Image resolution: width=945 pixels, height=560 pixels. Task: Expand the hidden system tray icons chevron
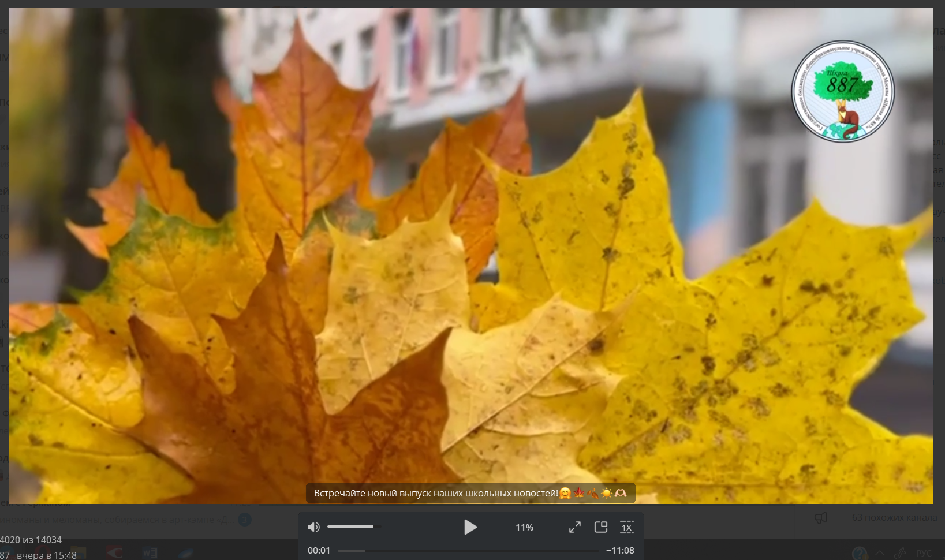click(x=880, y=553)
